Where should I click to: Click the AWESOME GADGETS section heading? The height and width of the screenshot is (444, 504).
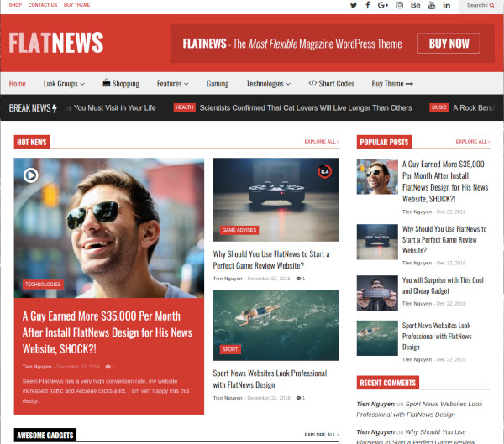point(45,436)
